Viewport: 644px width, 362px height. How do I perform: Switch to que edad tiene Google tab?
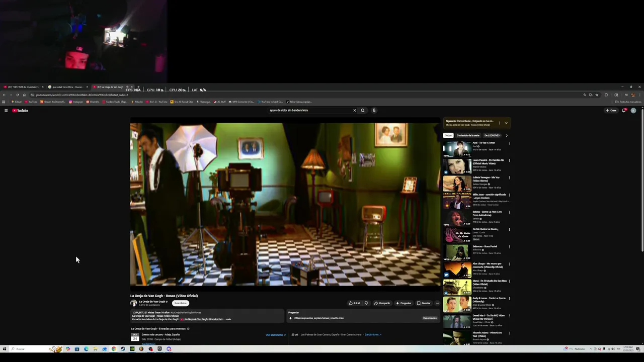[68, 87]
